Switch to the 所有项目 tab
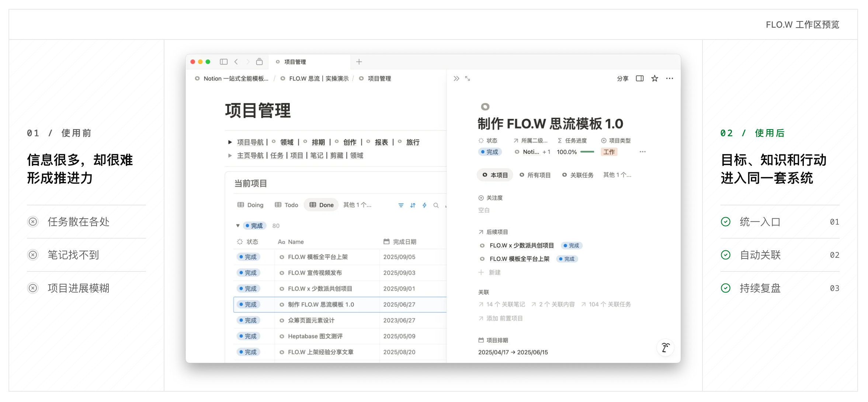Image resolution: width=868 pixels, height=402 pixels. [x=535, y=175]
